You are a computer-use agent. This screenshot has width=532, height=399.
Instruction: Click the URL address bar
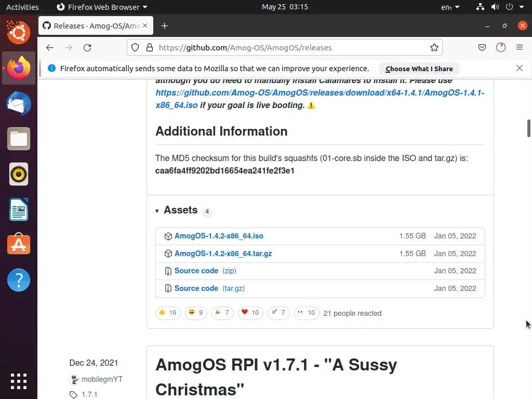pos(284,47)
